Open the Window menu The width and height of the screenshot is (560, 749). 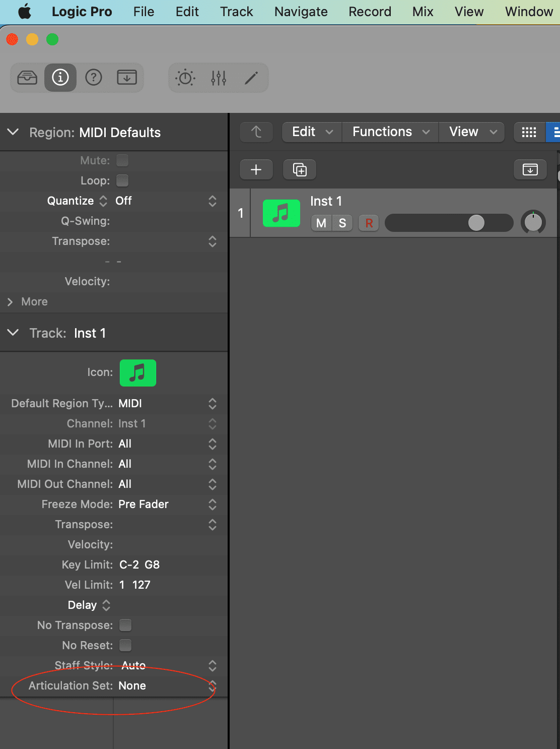click(529, 12)
